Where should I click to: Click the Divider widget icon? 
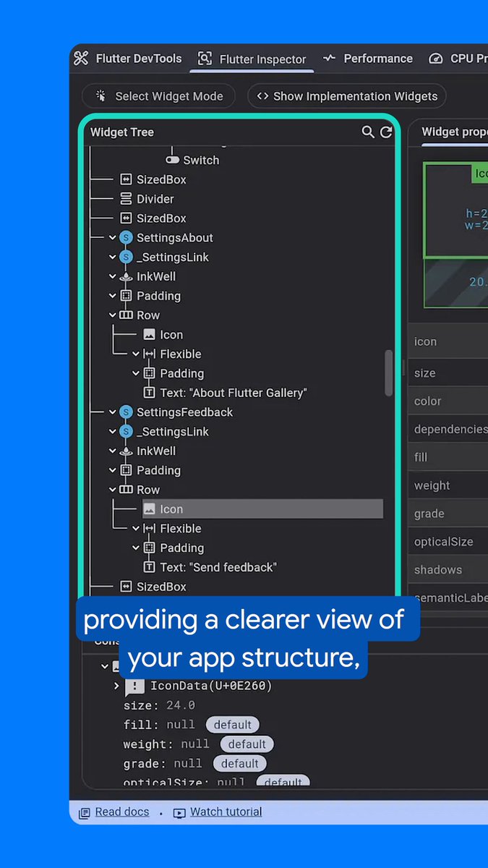coord(126,199)
